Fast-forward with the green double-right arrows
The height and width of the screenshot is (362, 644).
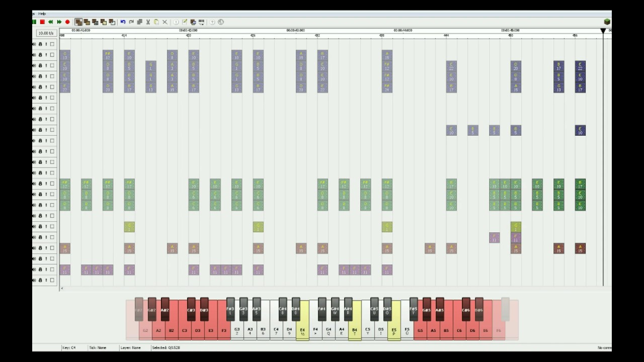[x=59, y=22]
